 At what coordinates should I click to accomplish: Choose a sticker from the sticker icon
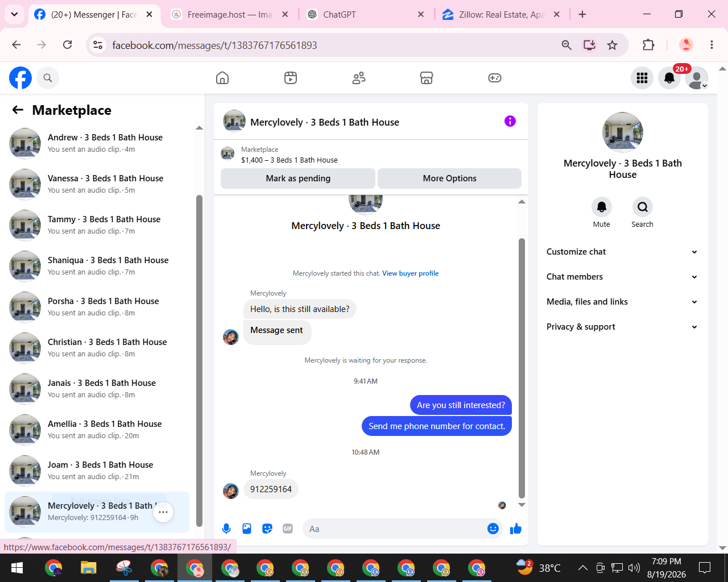[267, 529]
